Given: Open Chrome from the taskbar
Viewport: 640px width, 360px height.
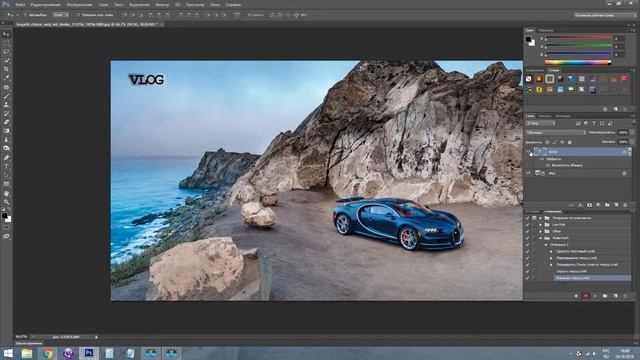Looking at the screenshot, I should click(x=47, y=353).
